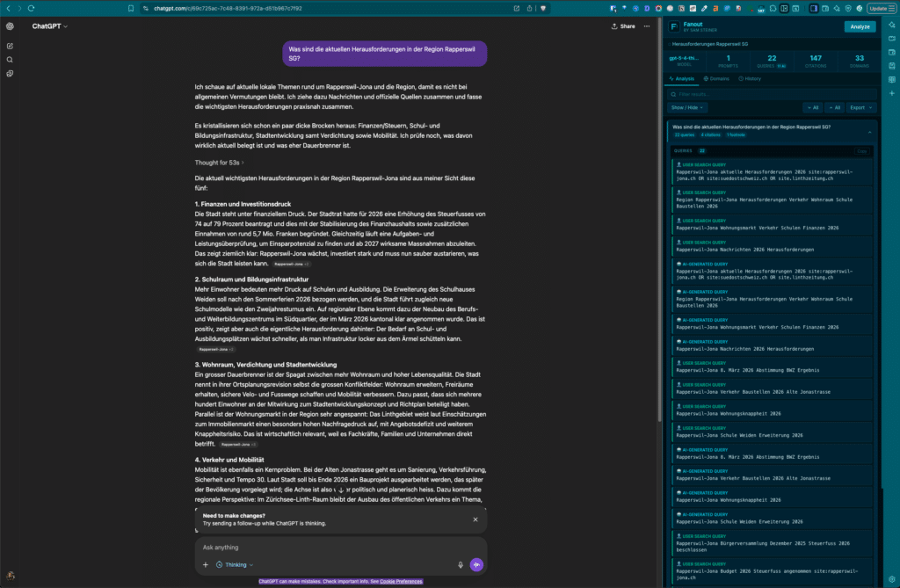The height and width of the screenshot is (588, 900).
Task: Click the add (+) icon on Fanout's right edge
Action: [891, 92]
